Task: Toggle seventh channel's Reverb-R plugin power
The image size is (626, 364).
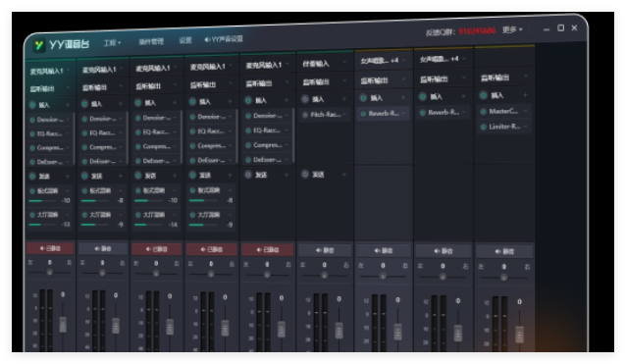Action: pyautogui.click(x=363, y=114)
